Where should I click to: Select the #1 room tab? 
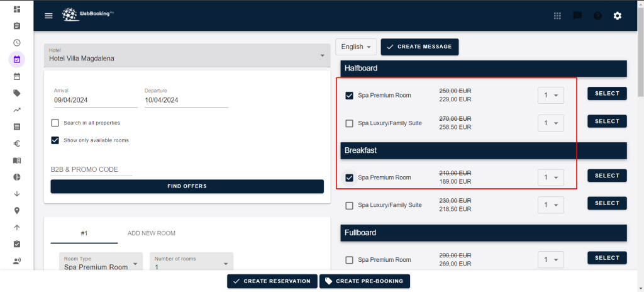pos(84,233)
